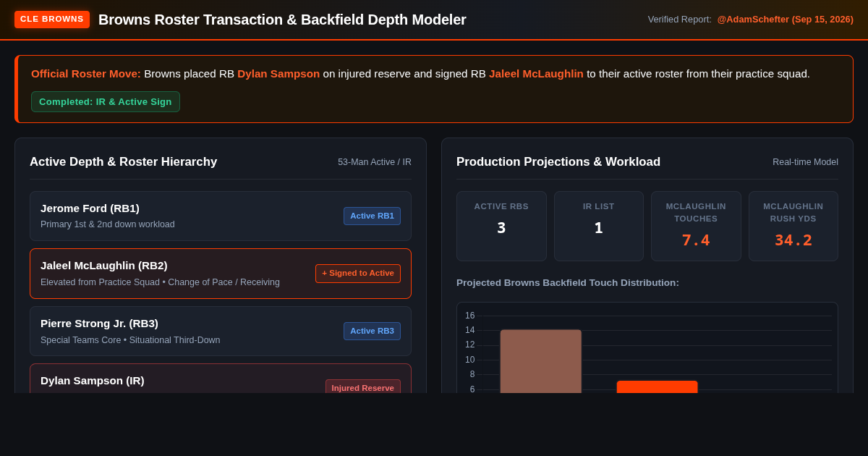Click the Production Projections & Workload heading
868x456 pixels.
tap(558, 162)
